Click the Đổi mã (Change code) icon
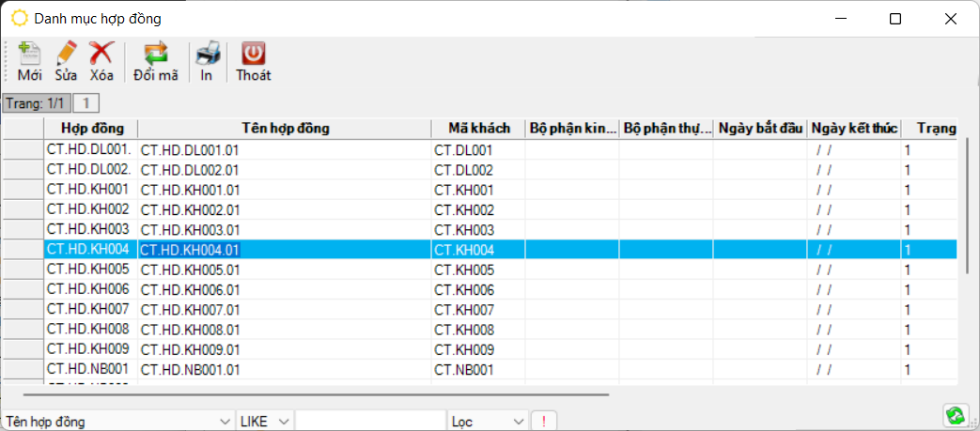The height and width of the screenshot is (431, 980). pos(155,54)
